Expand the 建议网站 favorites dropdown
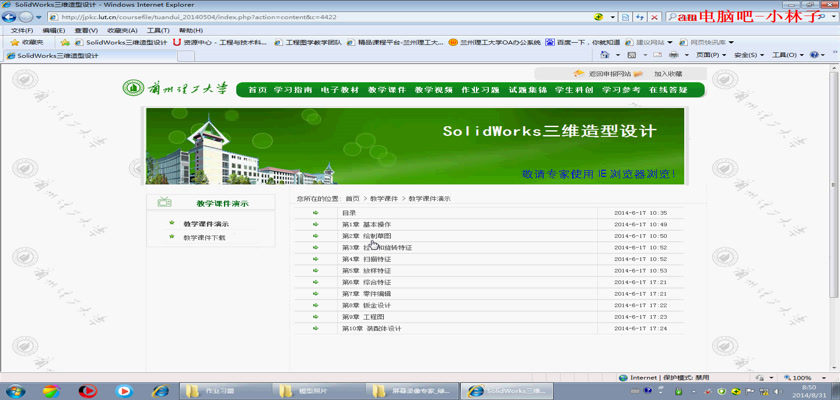The image size is (840, 400). click(670, 42)
